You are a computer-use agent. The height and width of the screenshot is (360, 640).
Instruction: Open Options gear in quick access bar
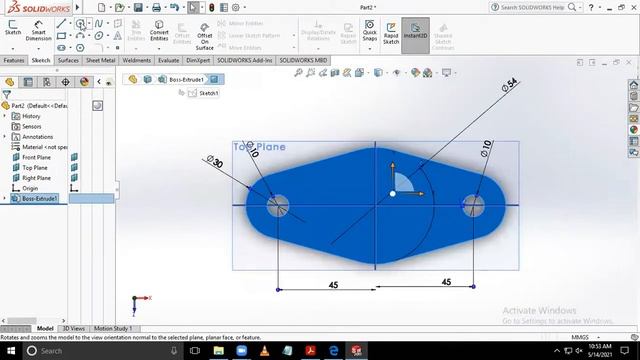click(x=236, y=7)
